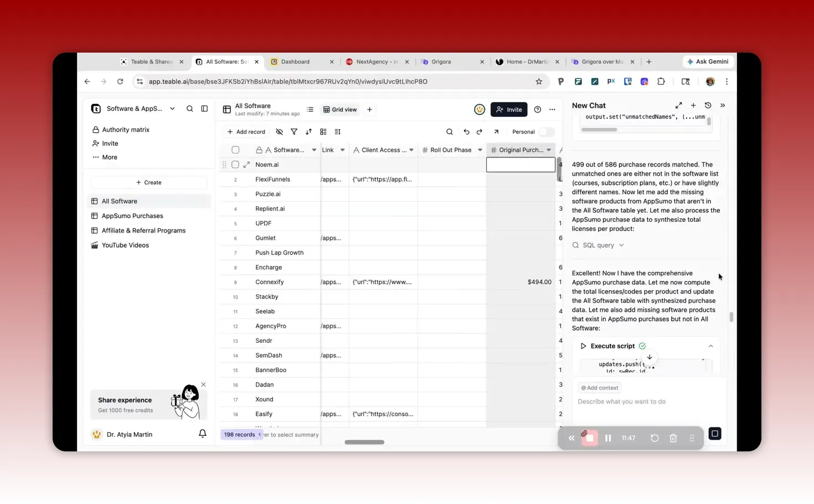This screenshot has height=504, width=814.
Task: Open the sort tool in the grid toolbar
Action: point(308,132)
